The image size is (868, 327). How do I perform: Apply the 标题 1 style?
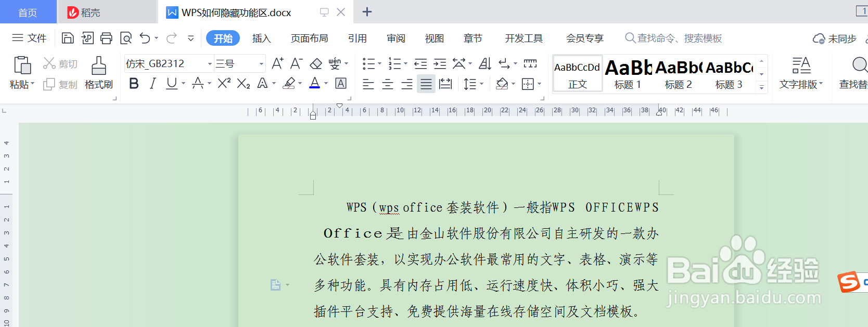[x=628, y=73]
